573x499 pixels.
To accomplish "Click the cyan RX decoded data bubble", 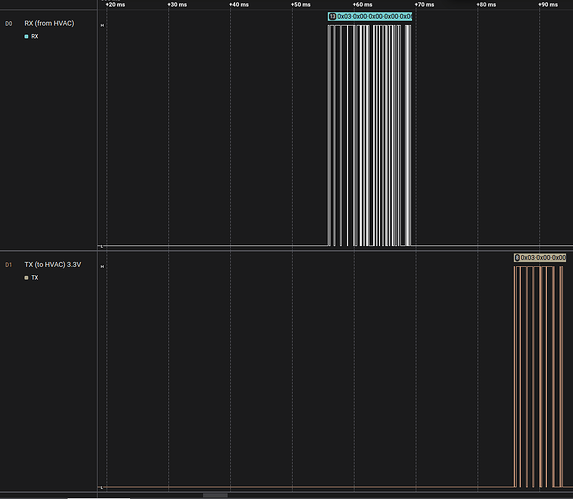I will (x=370, y=16).
